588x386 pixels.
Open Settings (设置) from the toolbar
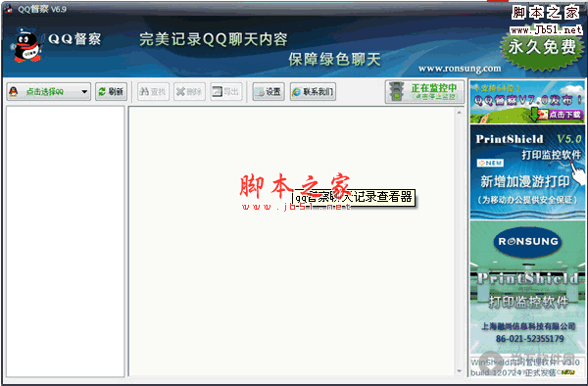click(269, 92)
